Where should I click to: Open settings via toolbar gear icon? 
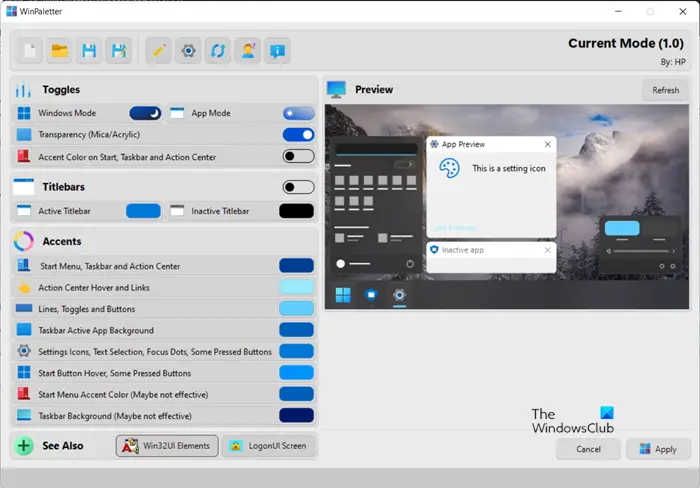(188, 50)
